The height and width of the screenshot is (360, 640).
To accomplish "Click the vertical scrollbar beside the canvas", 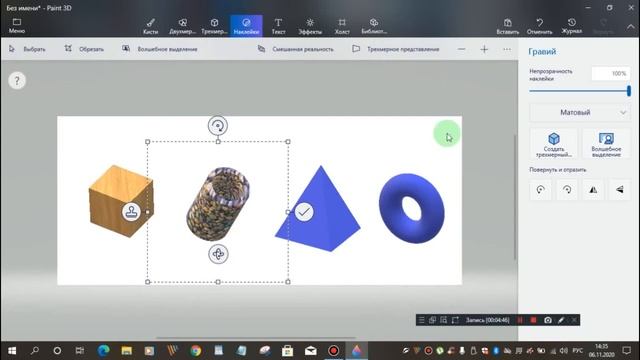I will 515,196.
